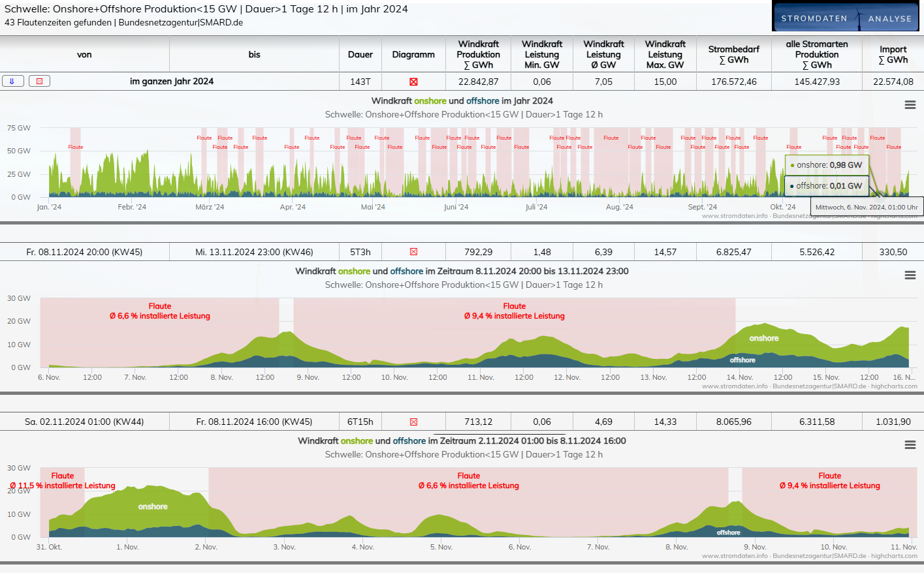Open the yearly 2024 chart hamburger menu
The image size is (924, 573).
[x=910, y=105]
